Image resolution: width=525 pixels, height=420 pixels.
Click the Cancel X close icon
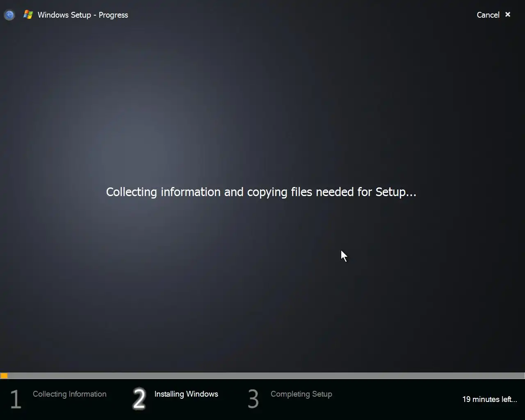pos(508,14)
